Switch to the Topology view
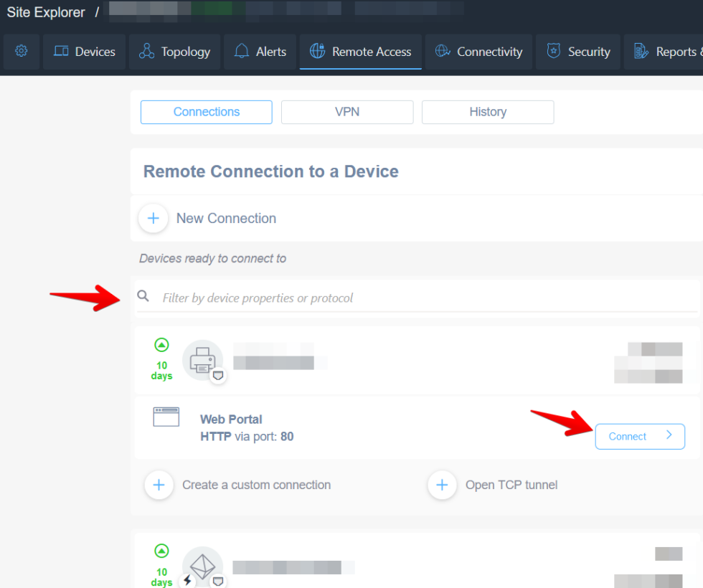 [174, 51]
